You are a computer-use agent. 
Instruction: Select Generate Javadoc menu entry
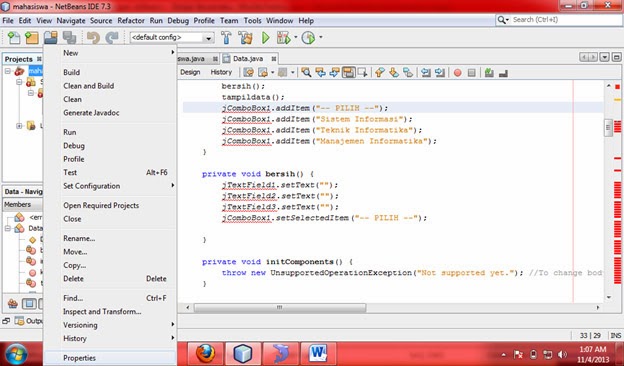91,113
